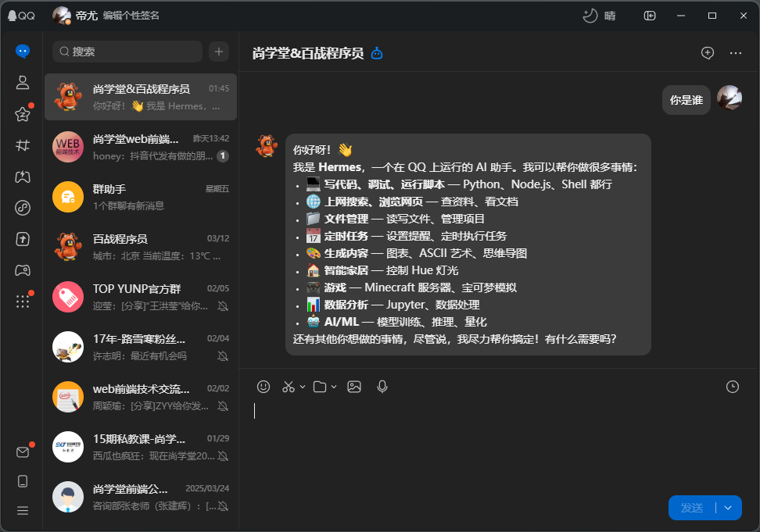Open the 15期私教课 group chat
760x532 pixels.
tap(141, 447)
